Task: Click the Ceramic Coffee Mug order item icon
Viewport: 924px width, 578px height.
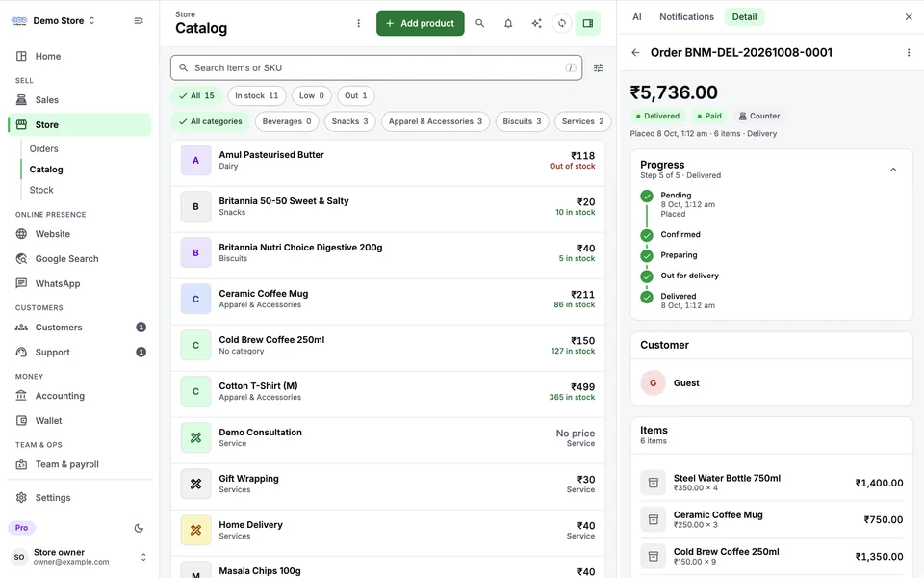Action: [x=653, y=519]
